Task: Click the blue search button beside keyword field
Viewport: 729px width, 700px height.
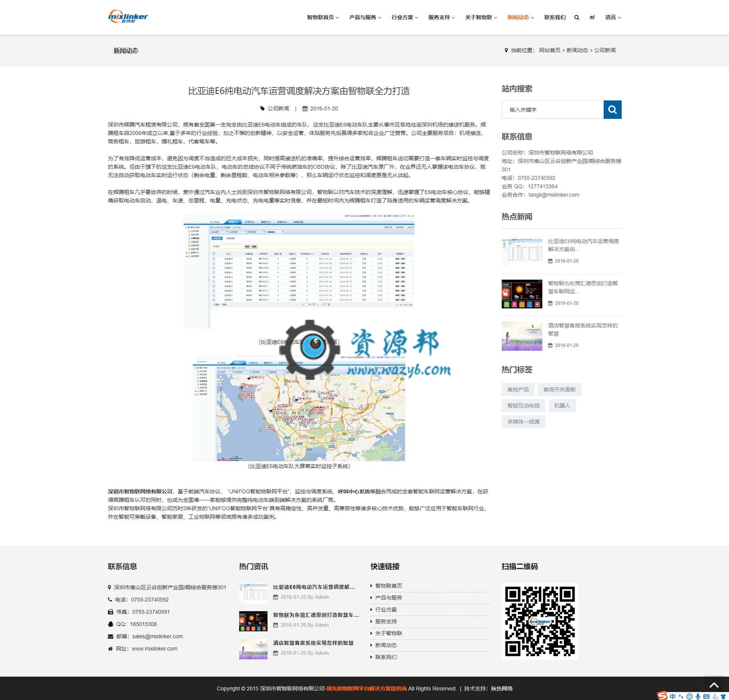Action: pyautogui.click(x=612, y=110)
